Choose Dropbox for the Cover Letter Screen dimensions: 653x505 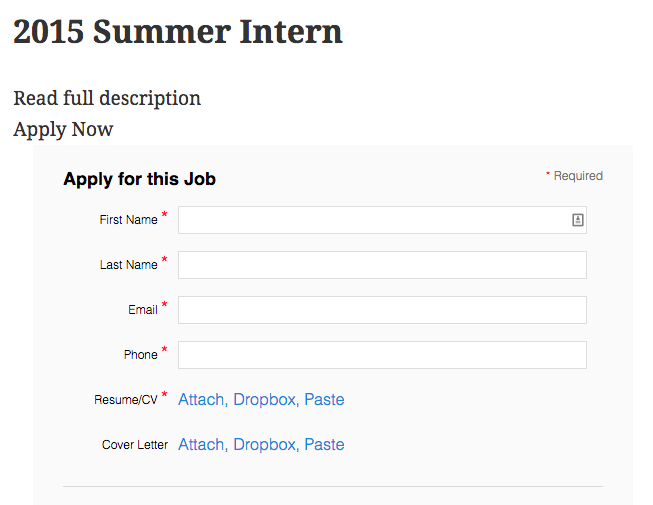click(x=264, y=444)
